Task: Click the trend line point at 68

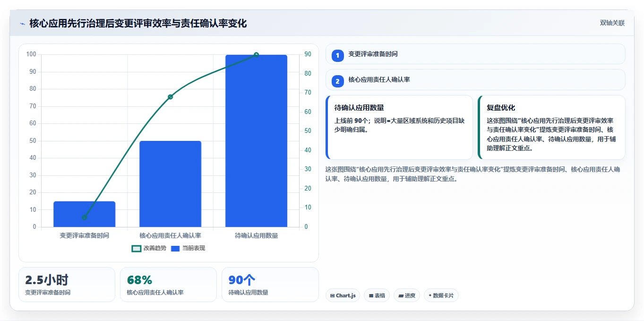Action: pos(171,97)
